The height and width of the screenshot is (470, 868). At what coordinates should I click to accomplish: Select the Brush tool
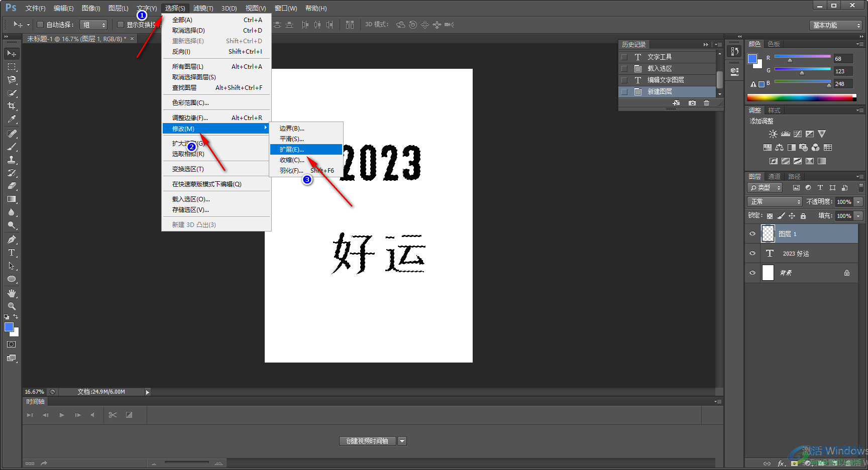[x=12, y=147]
